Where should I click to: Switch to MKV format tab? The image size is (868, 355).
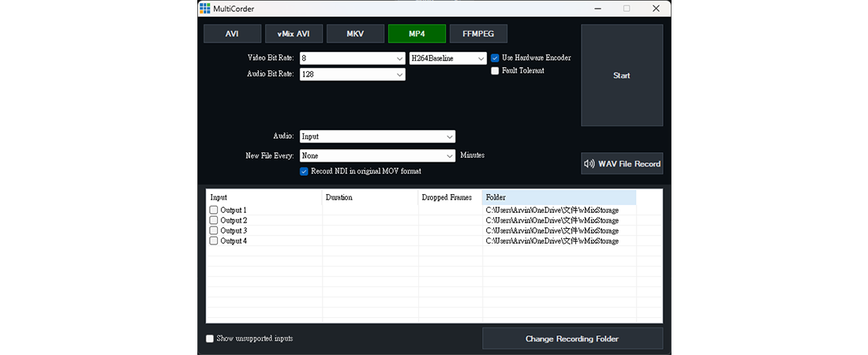click(355, 33)
